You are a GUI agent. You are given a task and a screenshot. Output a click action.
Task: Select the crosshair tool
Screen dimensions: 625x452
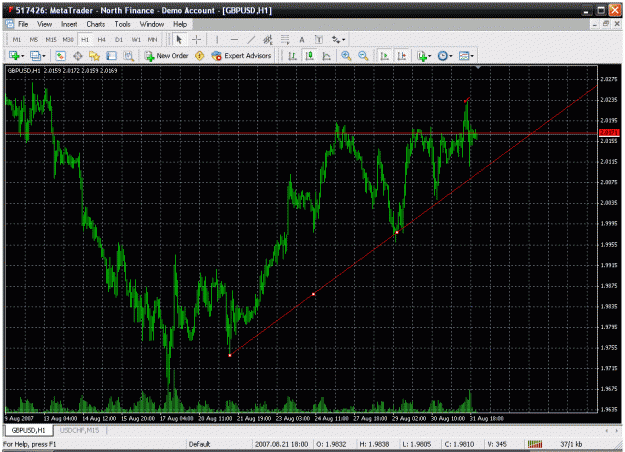tap(197, 39)
